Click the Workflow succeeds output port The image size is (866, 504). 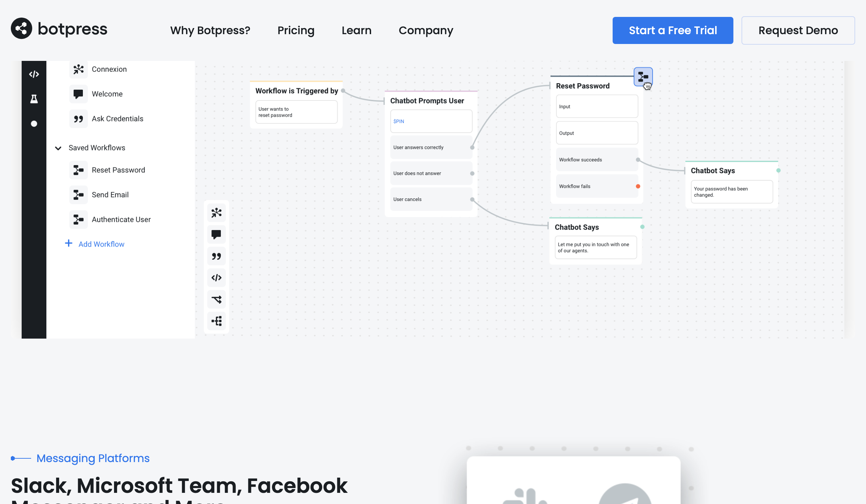(638, 160)
